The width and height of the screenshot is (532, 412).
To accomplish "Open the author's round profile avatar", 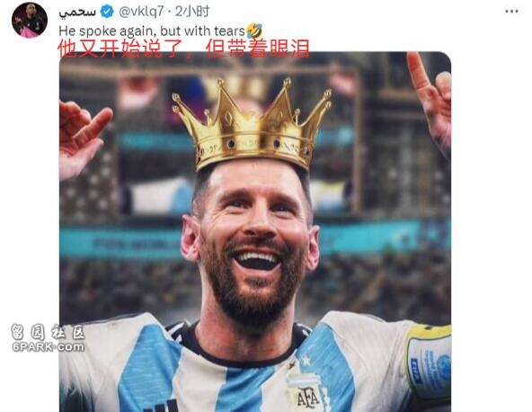I will point(30,20).
